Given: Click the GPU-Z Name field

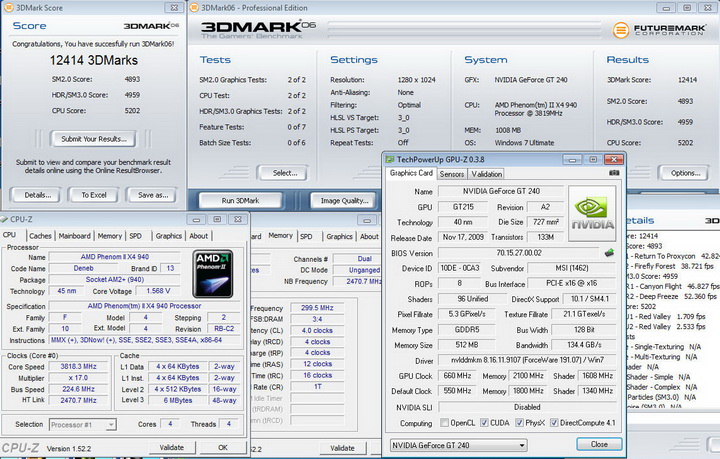Looking at the screenshot, I should click(501, 191).
